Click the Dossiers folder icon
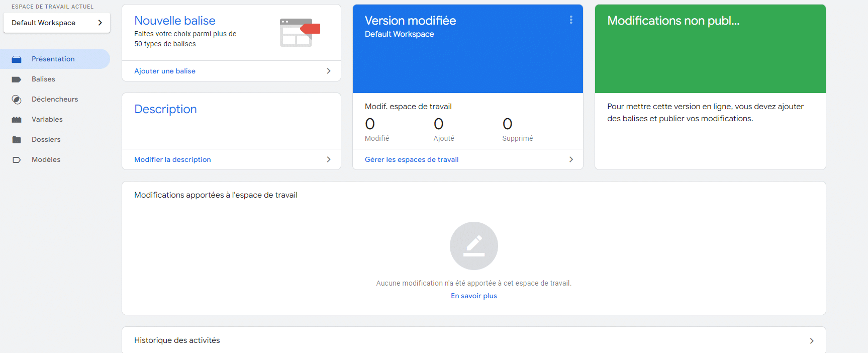Image resolution: width=868 pixels, height=353 pixels. (17, 140)
